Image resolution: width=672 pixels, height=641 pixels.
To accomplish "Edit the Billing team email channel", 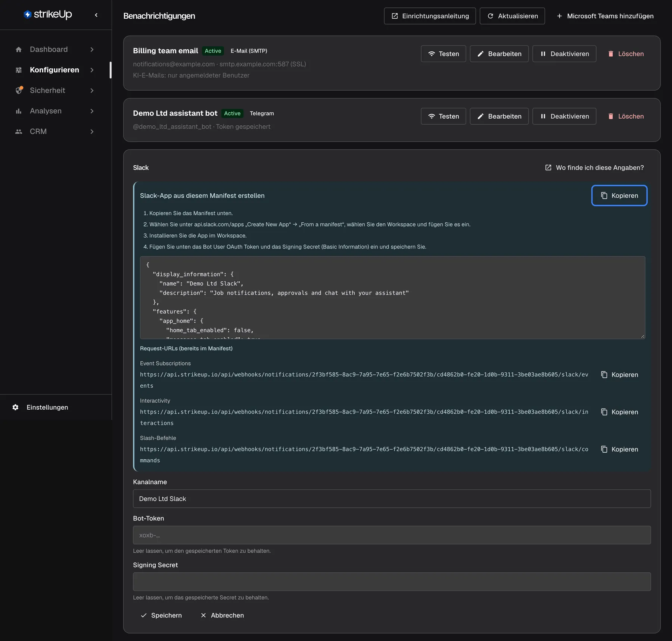I will 499,54.
